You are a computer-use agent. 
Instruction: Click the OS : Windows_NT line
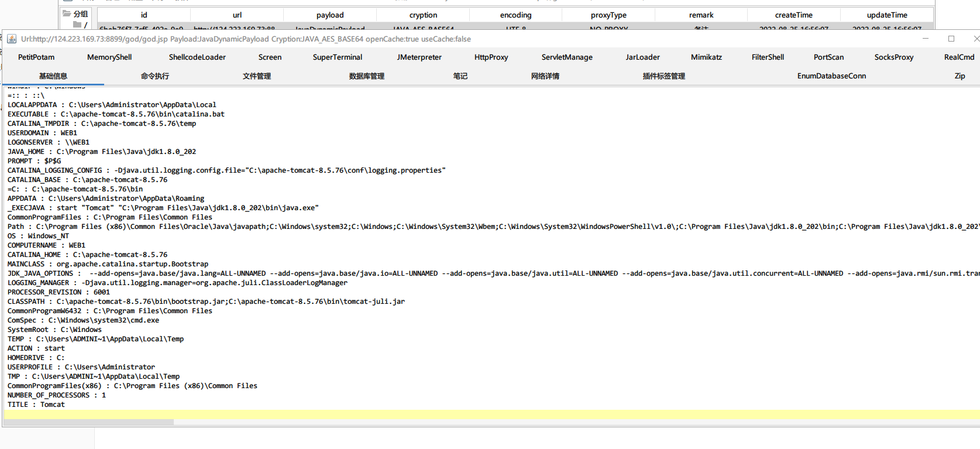[38, 236]
